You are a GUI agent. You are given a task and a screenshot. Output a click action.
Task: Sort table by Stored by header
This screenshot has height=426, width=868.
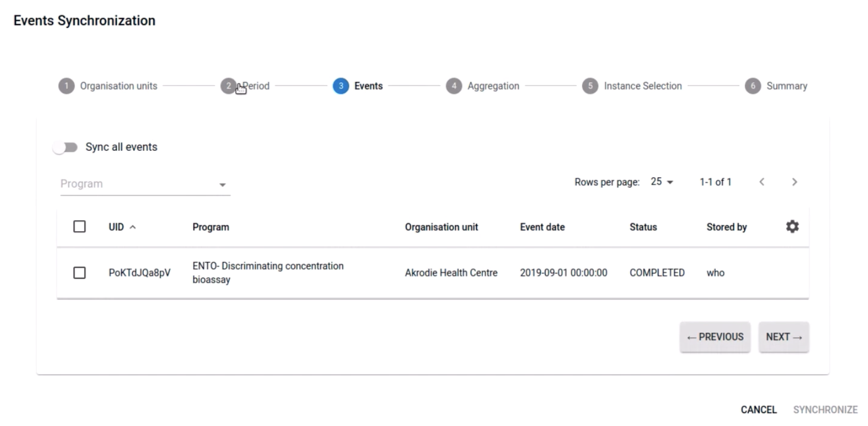coord(727,227)
